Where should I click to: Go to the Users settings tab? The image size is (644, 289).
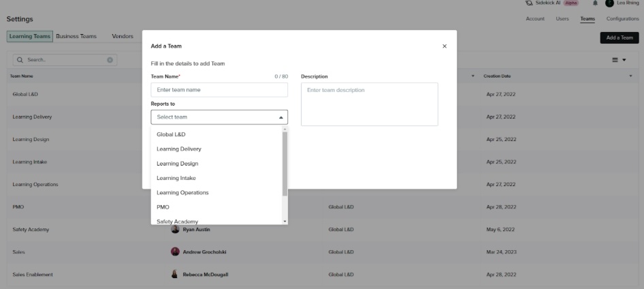(x=562, y=18)
